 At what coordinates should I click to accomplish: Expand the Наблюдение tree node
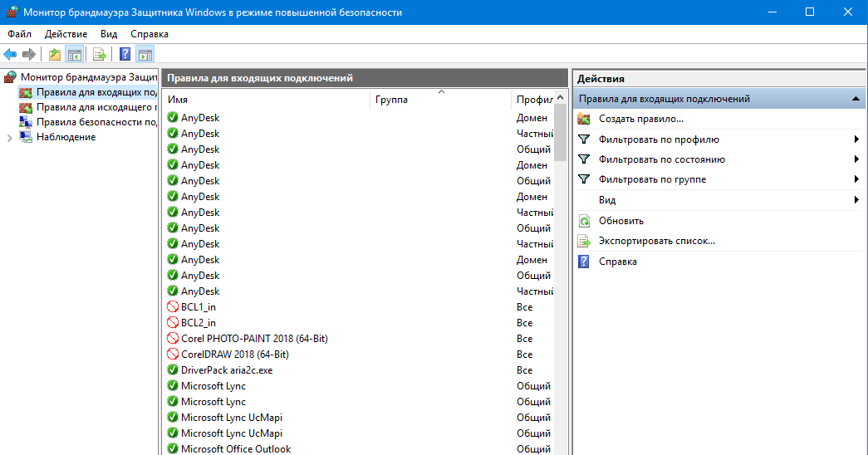coord(9,138)
